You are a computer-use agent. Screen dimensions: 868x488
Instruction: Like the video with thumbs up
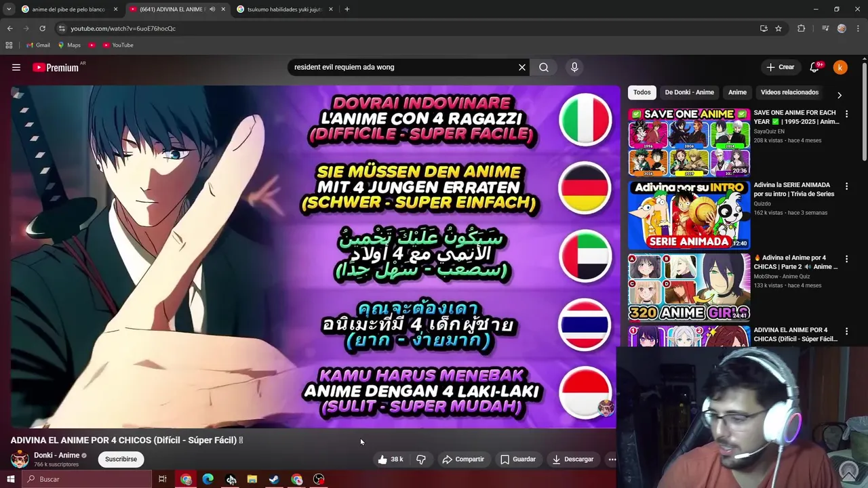(x=391, y=460)
